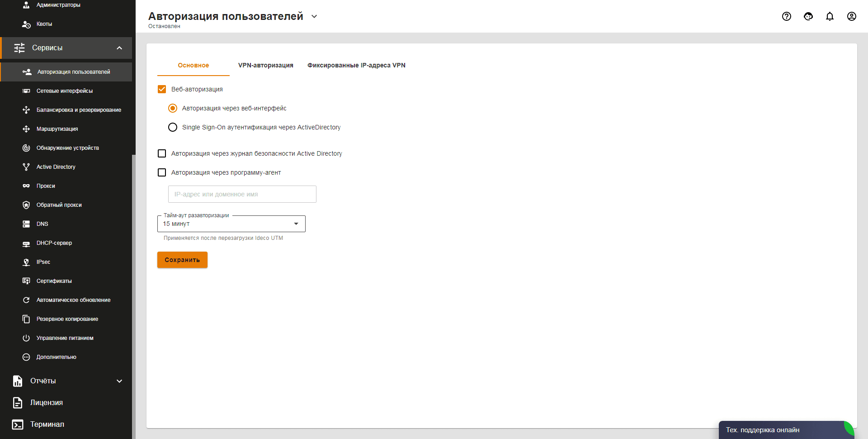Viewport: 868px width, 439px height.
Task: Open the Балансировка и резервирование label
Action: coord(79,110)
